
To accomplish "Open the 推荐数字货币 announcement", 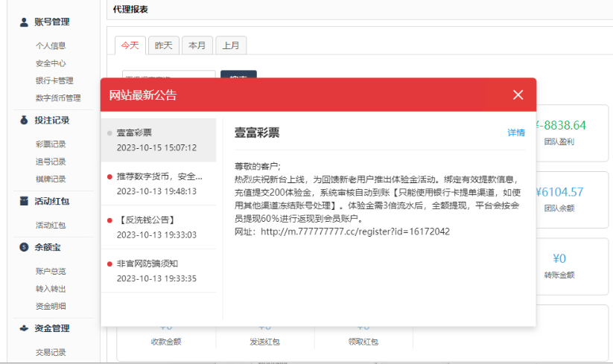I will click(x=159, y=184).
